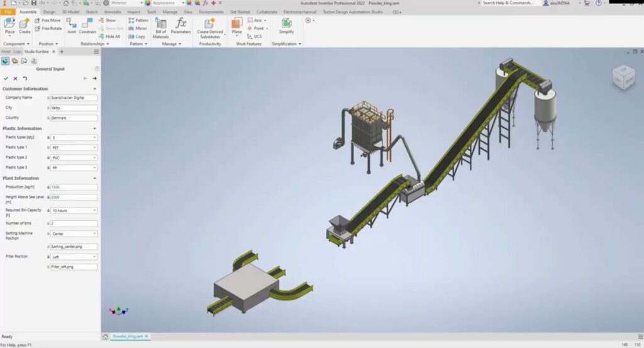Click the Create component tool
The image size is (644, 348).
click(x=25, y=26)
